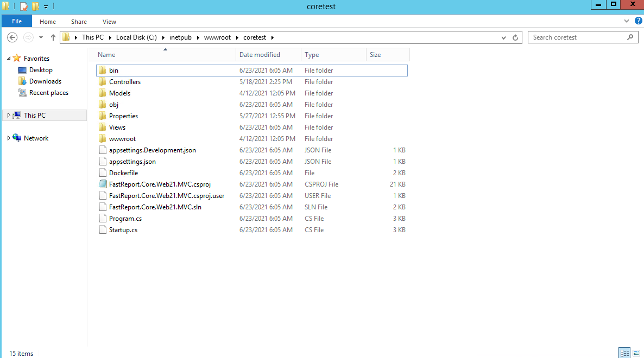Open the View ribbon tab
644x358 pixels.
click(x=109, y=22)
